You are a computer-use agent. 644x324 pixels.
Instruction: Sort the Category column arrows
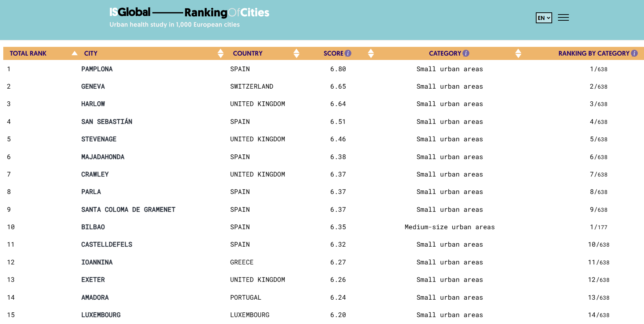[x=518, y=53]
